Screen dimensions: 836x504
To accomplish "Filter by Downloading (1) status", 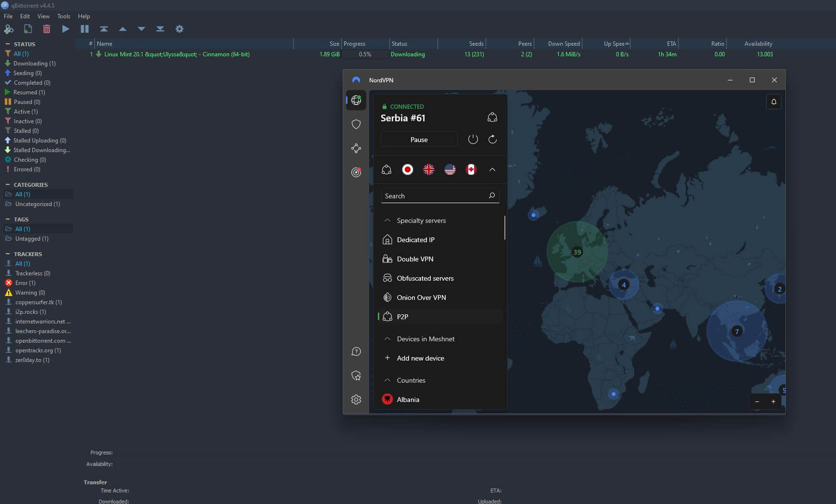I will click(34, 63).
